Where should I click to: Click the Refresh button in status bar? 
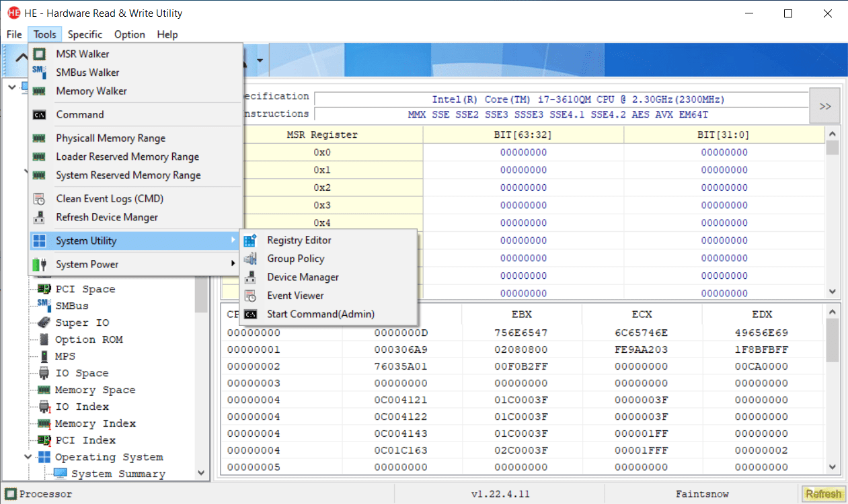click(823, 494)
